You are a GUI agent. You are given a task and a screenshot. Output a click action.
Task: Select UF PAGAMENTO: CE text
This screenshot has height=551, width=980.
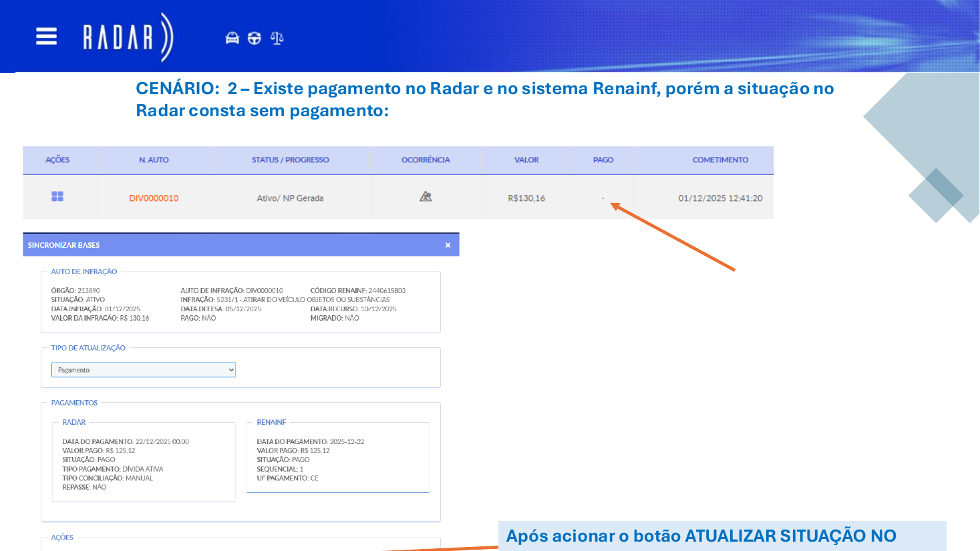click(287, 478)
